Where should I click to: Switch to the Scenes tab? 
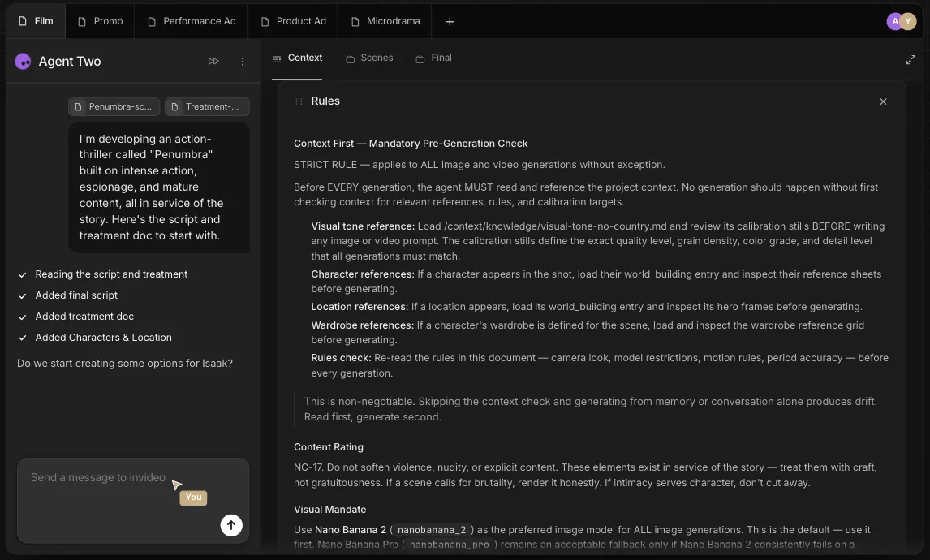point(369,58)
